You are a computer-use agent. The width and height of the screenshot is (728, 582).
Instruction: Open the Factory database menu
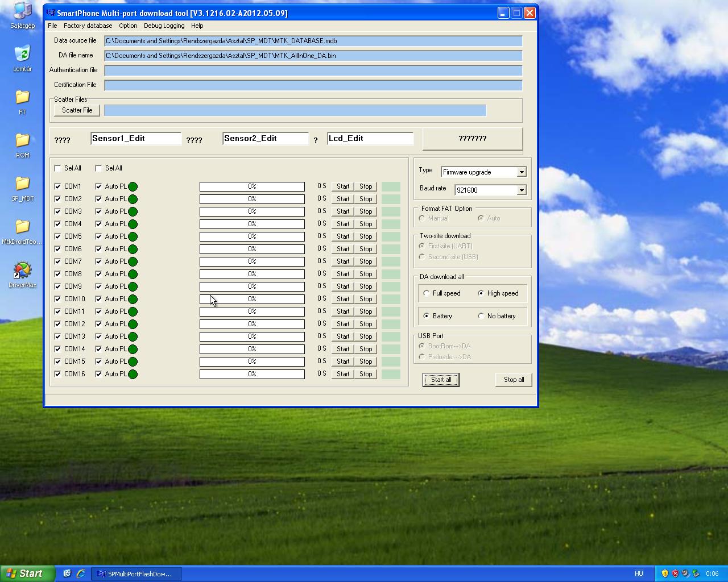88,26
